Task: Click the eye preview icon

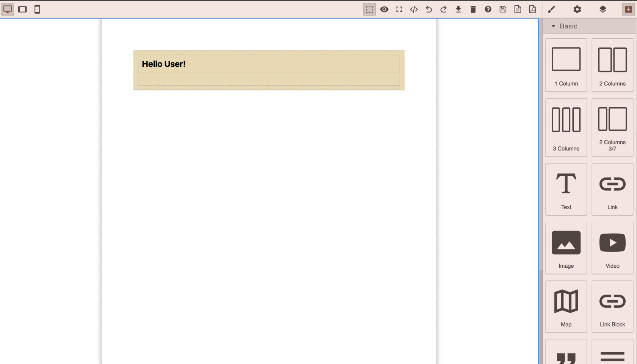Action: tap(384, 9)
